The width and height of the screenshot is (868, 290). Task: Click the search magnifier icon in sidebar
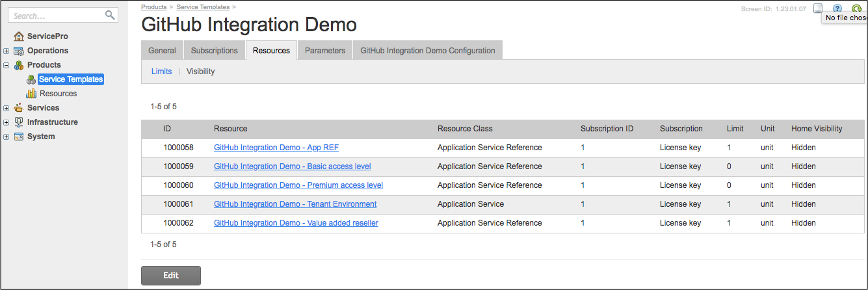(109, 15)
